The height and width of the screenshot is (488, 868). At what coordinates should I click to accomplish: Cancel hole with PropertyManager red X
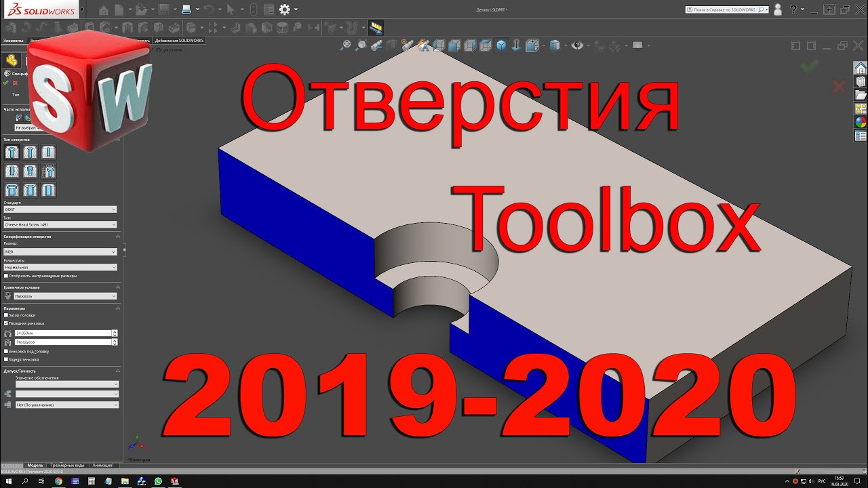coord(15,83)
